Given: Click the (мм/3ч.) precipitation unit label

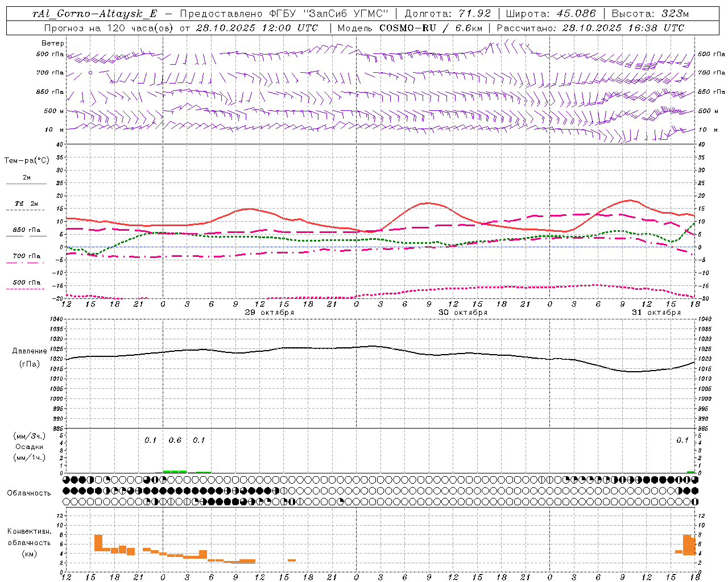Looking at the screenshot, I should pyautogui.click(x=30, y=436).
